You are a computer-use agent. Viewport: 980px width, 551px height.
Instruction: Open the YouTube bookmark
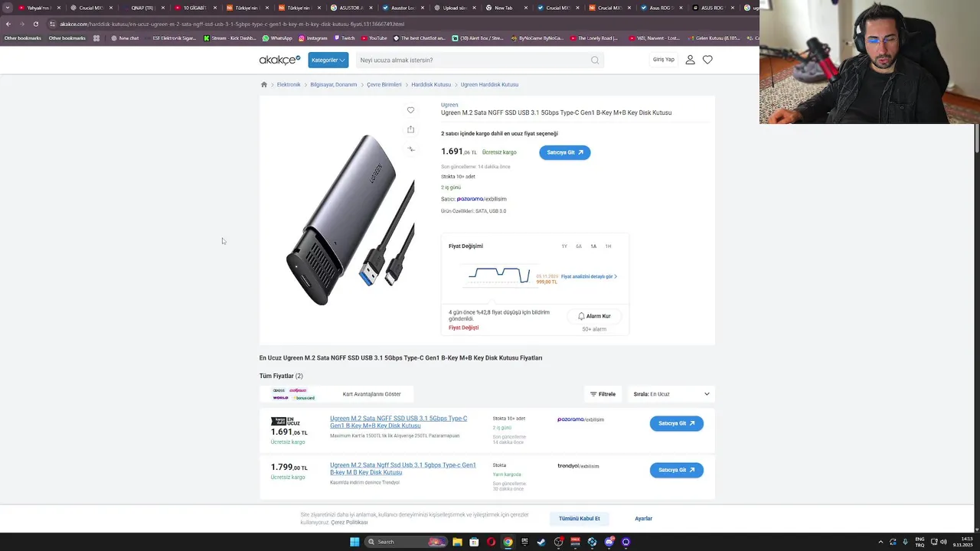click(x=374, y=38)
